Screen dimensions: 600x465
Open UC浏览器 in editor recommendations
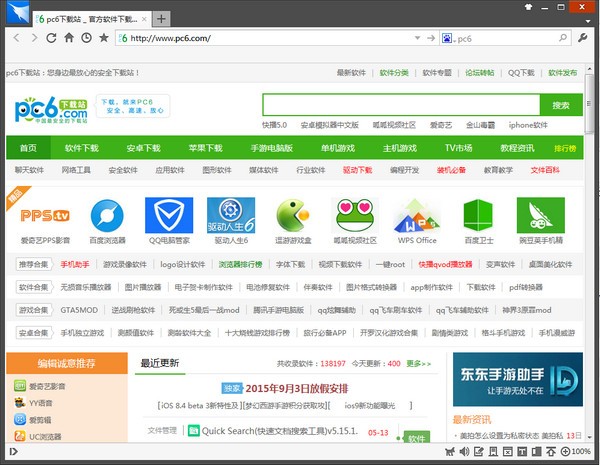45,436
